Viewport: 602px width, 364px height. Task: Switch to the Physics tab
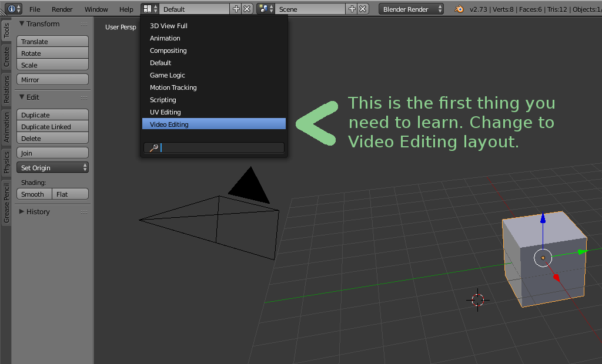tap(6, 162)
